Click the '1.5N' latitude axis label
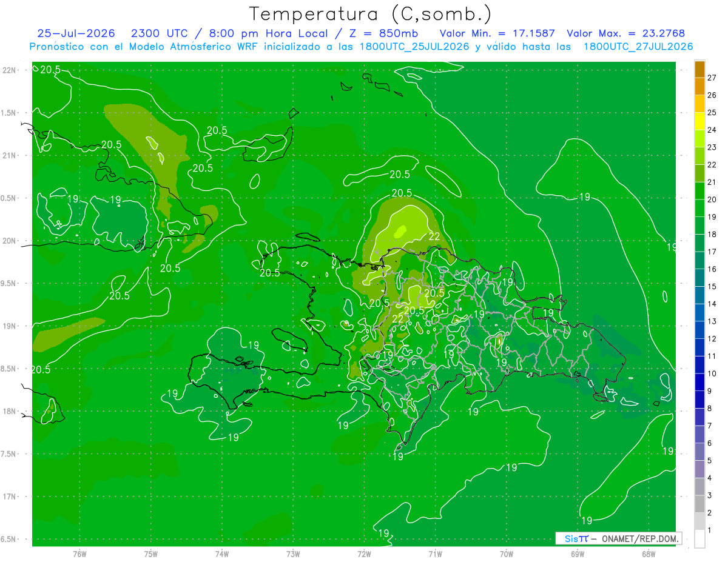 click(x=9, y=113)
